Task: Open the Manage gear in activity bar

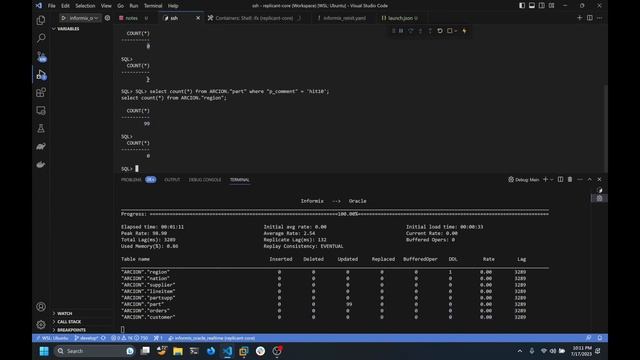Action: point(41,325)
